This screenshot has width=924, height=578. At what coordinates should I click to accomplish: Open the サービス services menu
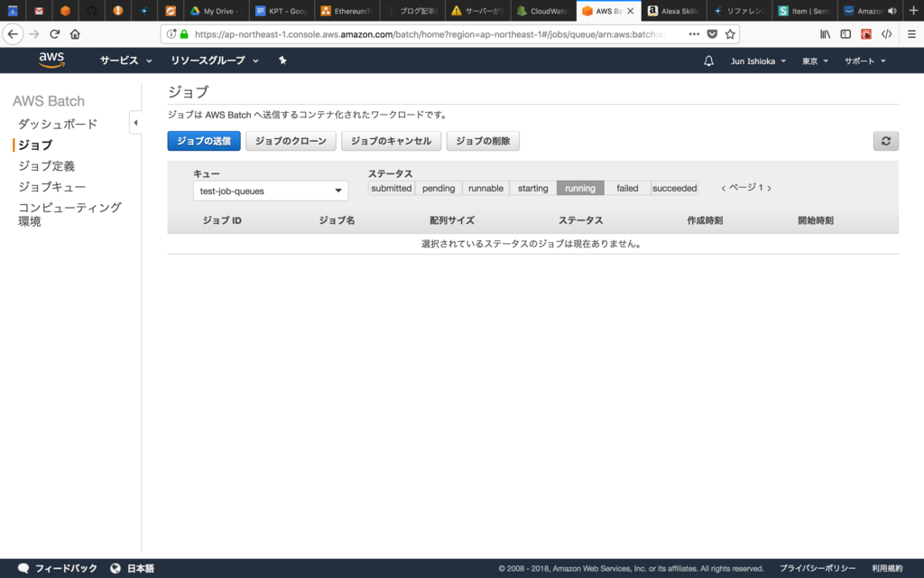coord(125,61)
